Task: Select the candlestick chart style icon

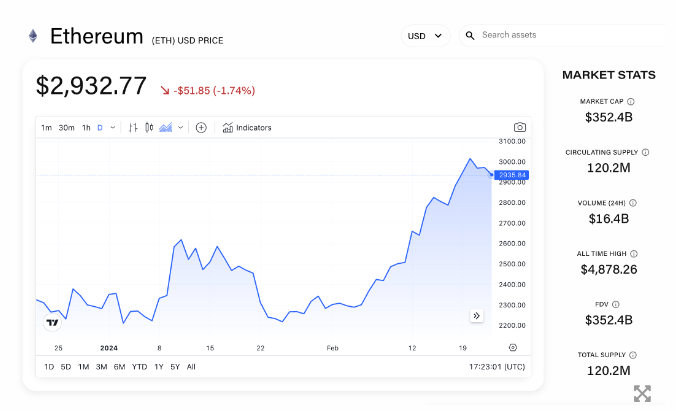Action: (x=149, y=128)
